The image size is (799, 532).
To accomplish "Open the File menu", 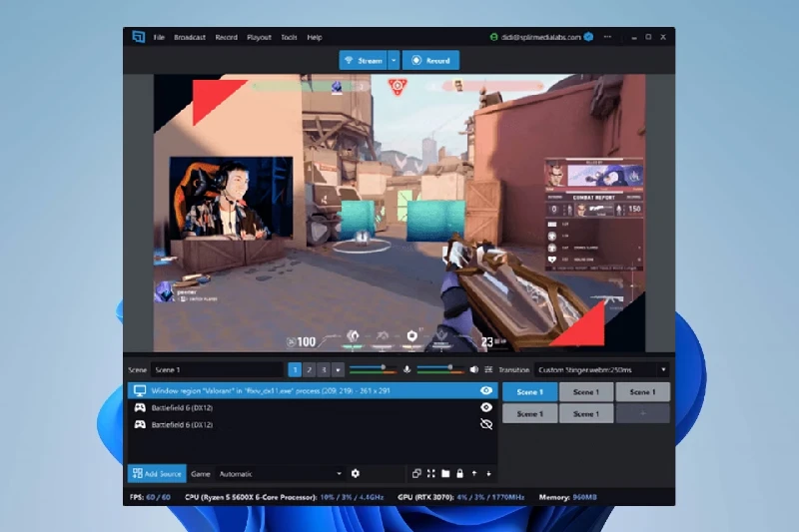I will [x=159, y=37].
